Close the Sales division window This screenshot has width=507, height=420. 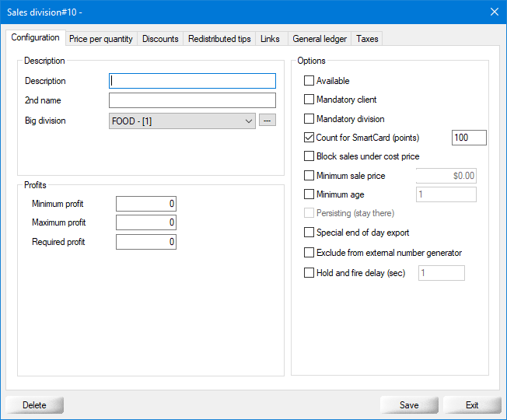tap(494, 12)
